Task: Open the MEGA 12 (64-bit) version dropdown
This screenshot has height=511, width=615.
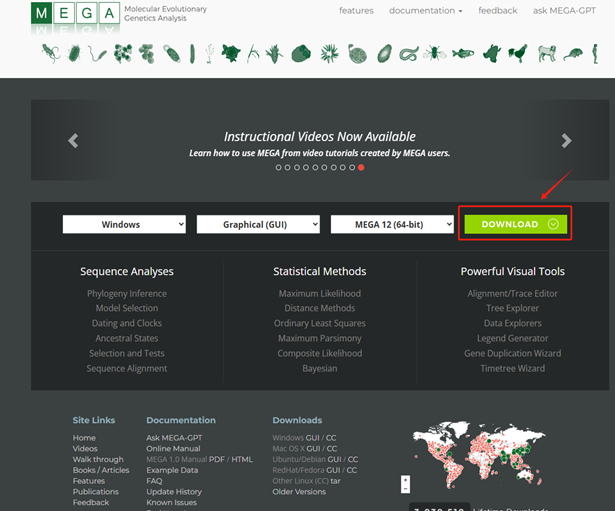Action: 392,224
